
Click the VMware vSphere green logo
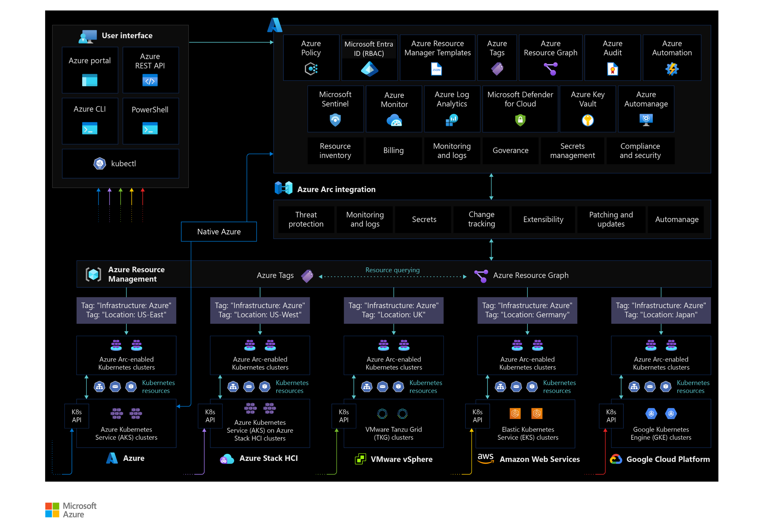point(361,459)
